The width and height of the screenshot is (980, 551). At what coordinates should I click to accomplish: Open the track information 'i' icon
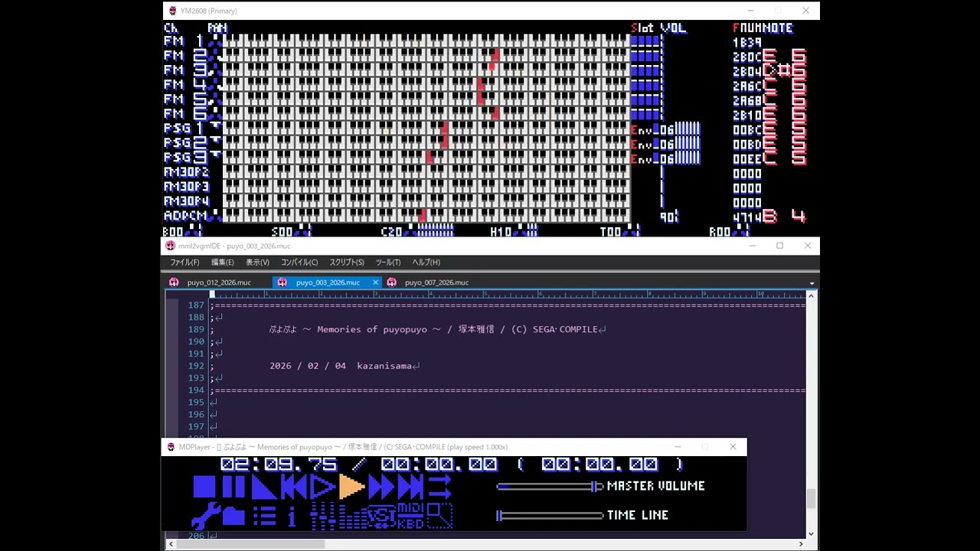point(292,516)
